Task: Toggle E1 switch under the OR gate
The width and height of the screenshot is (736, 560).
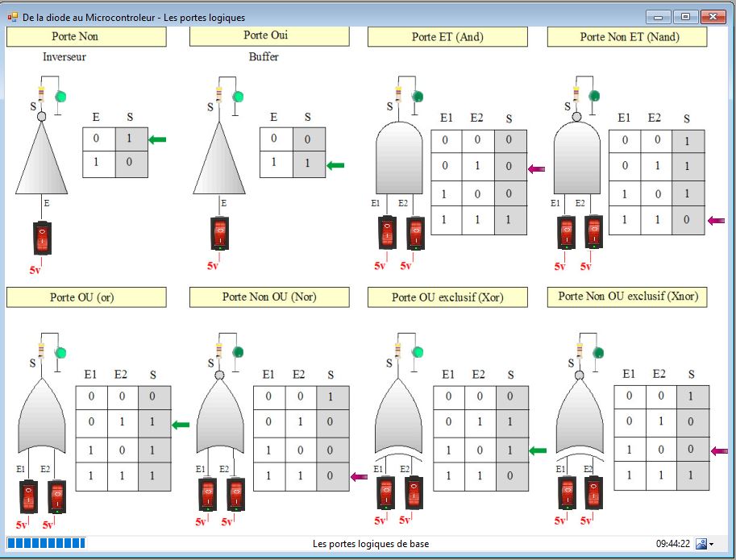Action: coord(29,496)
